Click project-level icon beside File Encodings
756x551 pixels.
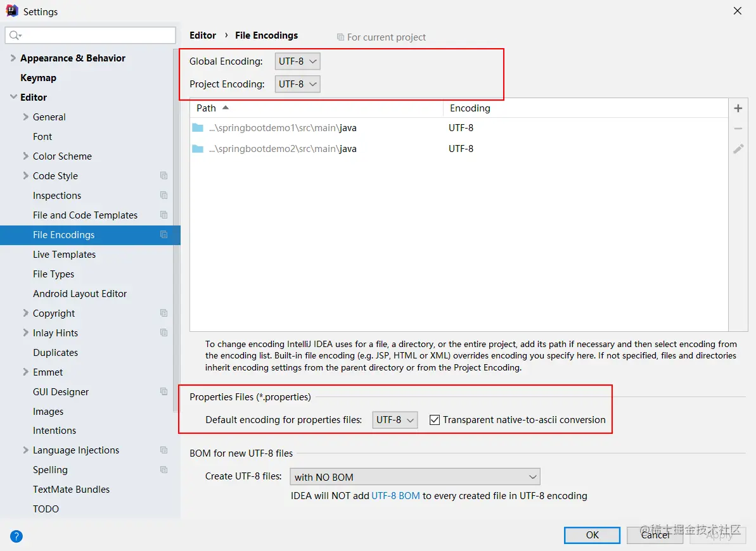tap(164, 235)
